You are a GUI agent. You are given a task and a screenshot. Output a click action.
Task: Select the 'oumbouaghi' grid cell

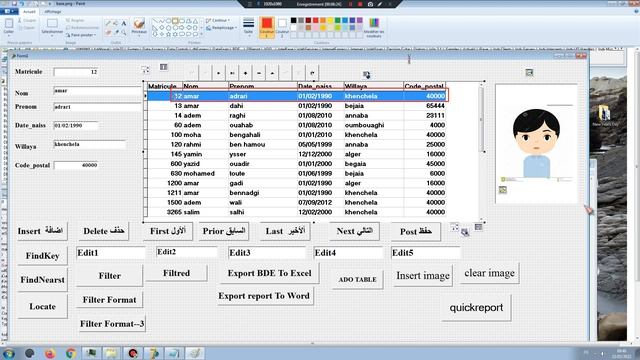pos(373,125)
